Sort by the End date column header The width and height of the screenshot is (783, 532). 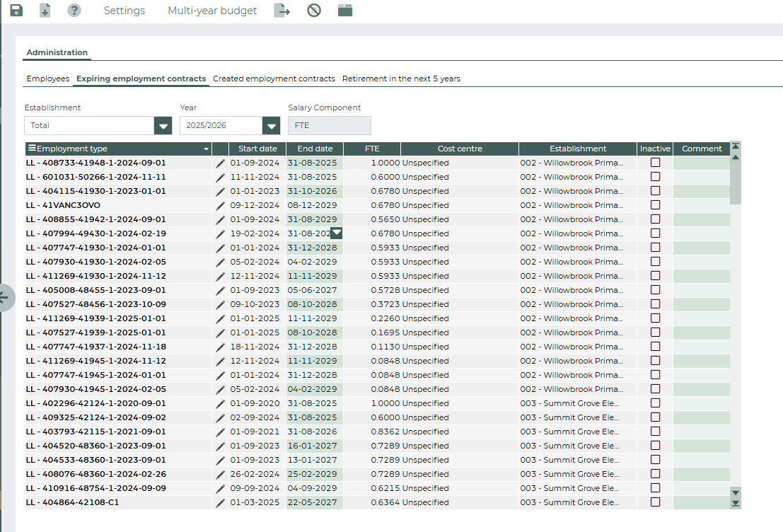pos(315,149)
